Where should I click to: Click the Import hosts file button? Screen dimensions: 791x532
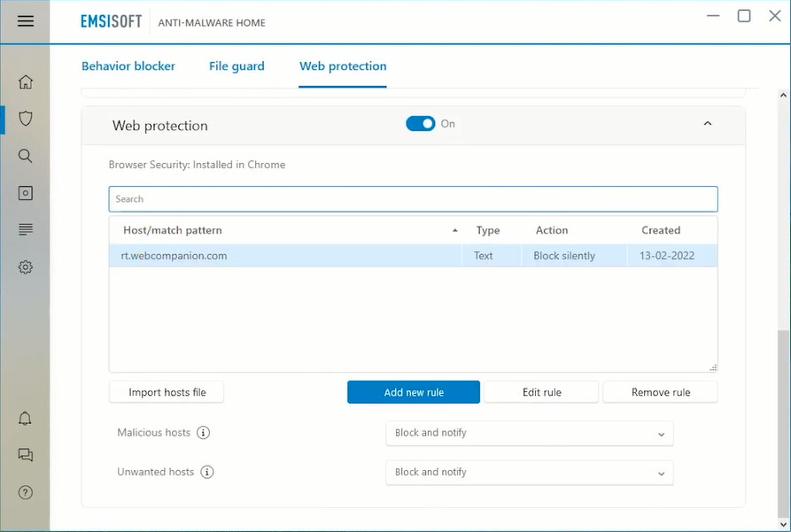[167, 392]
